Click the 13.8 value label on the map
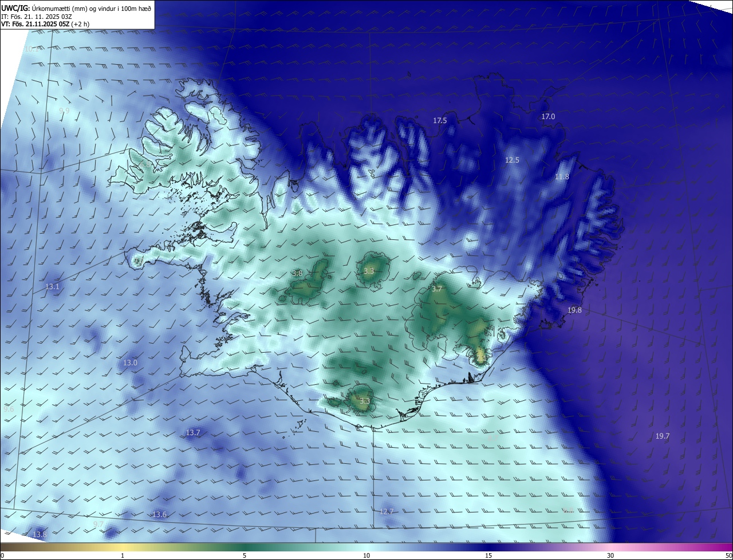Image resolution: width=733 pixels, height=560 pixels. 40,535
